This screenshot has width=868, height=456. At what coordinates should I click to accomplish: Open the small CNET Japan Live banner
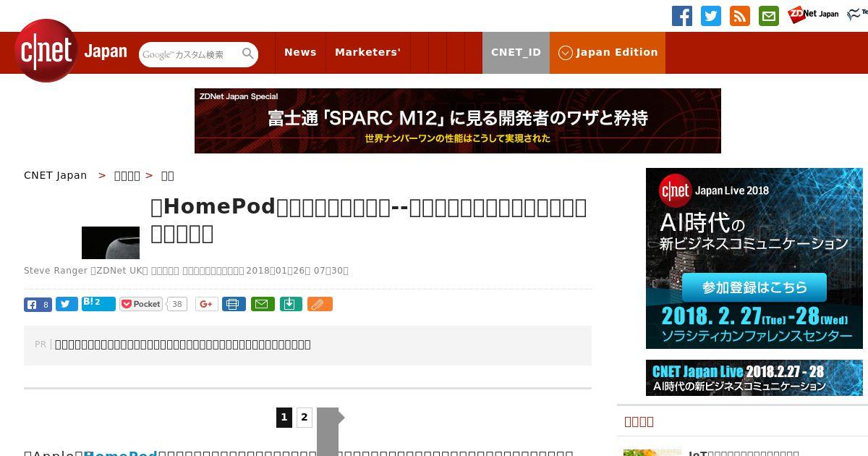pyautogui.click(x=754, y=378)
